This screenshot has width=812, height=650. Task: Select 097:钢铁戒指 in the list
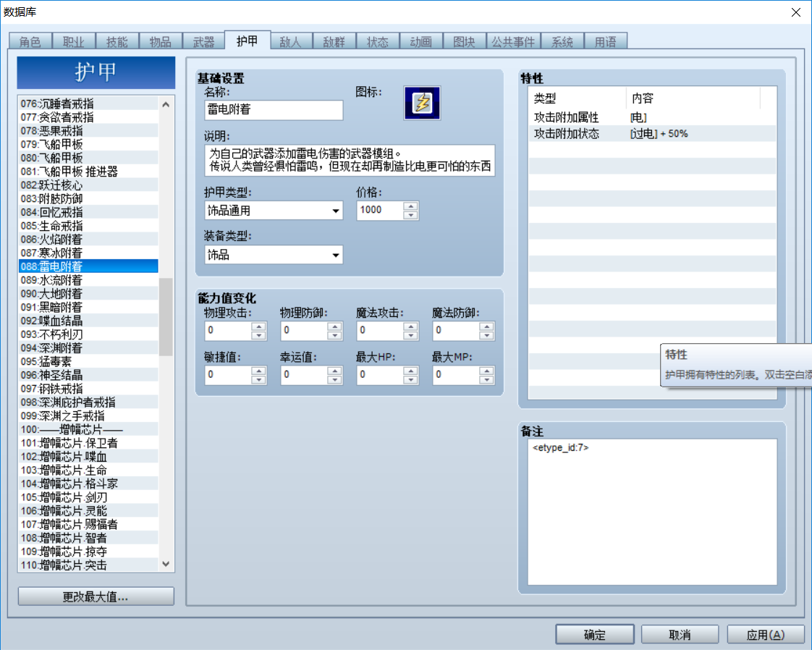pyautogui.click(x=88, y=389)
